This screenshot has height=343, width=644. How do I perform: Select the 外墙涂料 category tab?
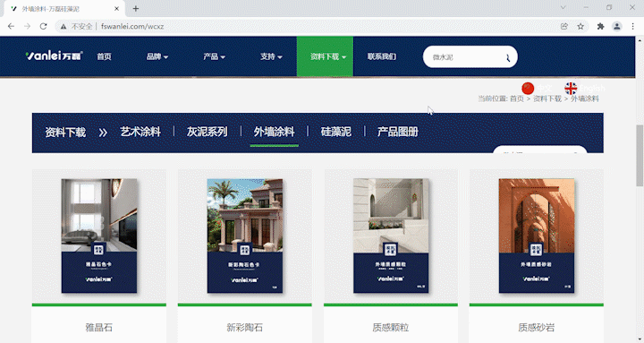point(274,132)
